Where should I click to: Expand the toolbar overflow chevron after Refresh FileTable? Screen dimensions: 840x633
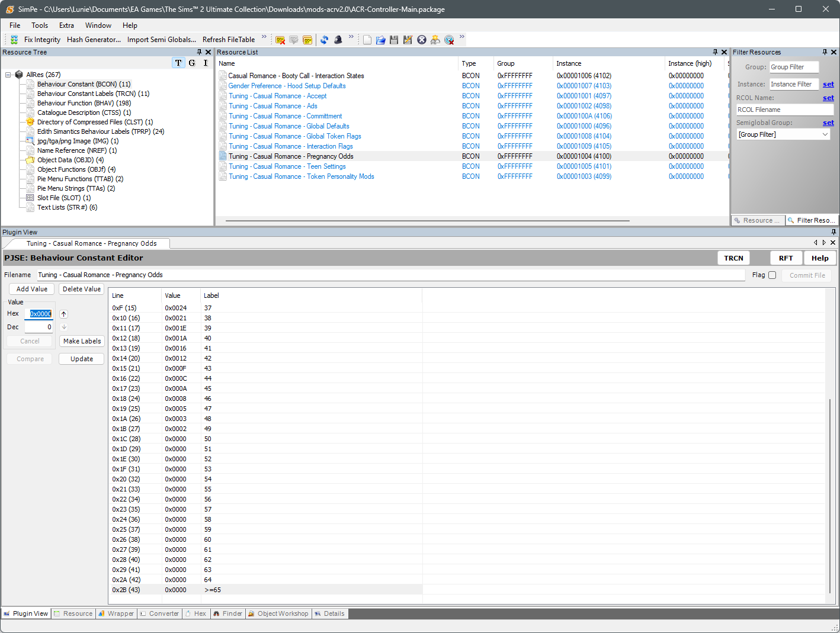click(264, 37)
